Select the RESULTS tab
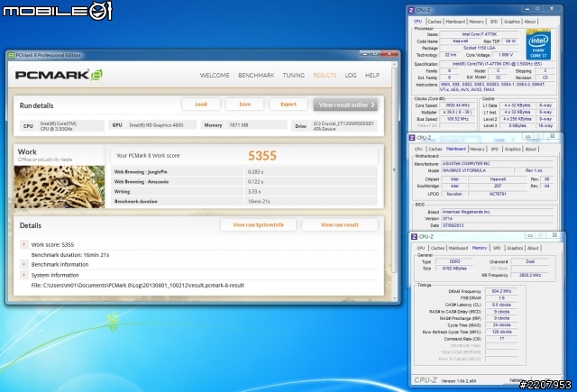Screen dimensions: 577x392 [x=325, y=76]
